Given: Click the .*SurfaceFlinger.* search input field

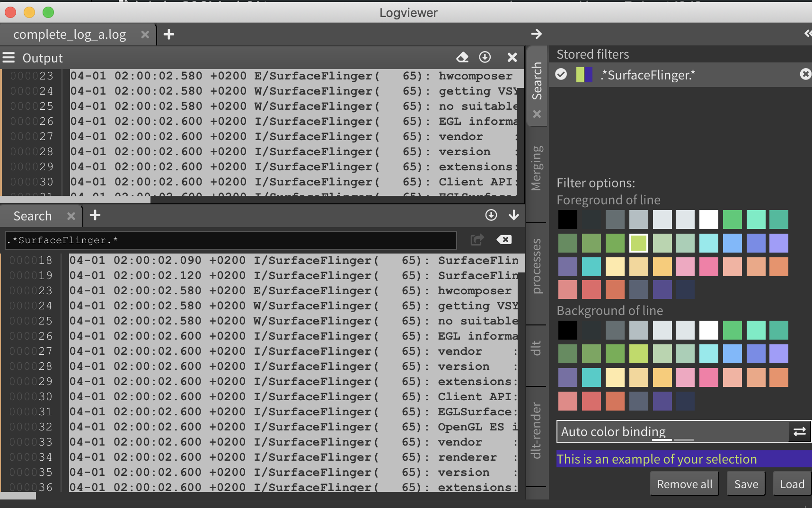Looking at the screenshot, I should 227,240.
